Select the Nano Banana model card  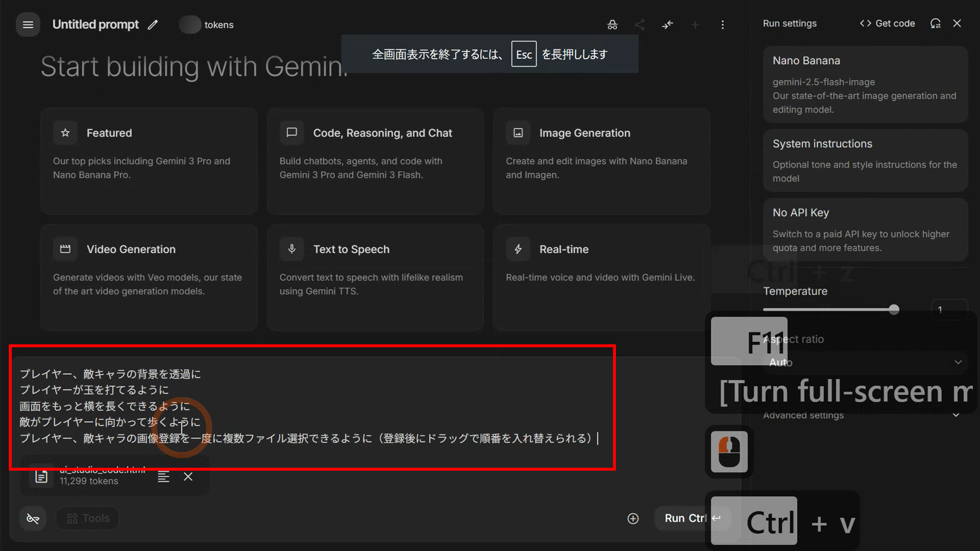click(865, 84)
